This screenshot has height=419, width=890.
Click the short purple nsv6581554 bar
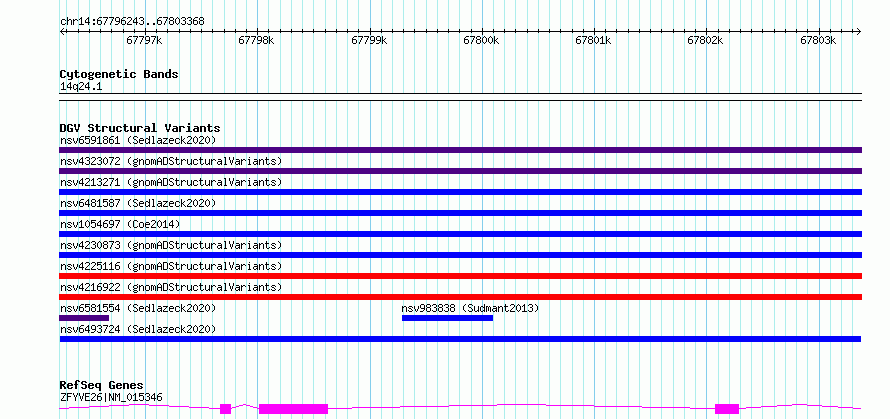(x=84, y=318)
